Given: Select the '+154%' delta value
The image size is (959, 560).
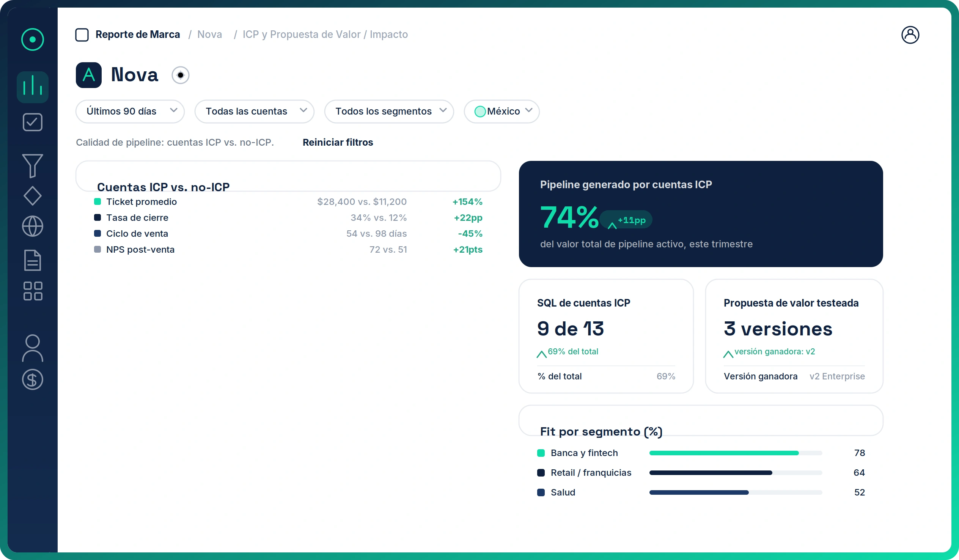Looking at the screenshot, I should coord(467,201).
